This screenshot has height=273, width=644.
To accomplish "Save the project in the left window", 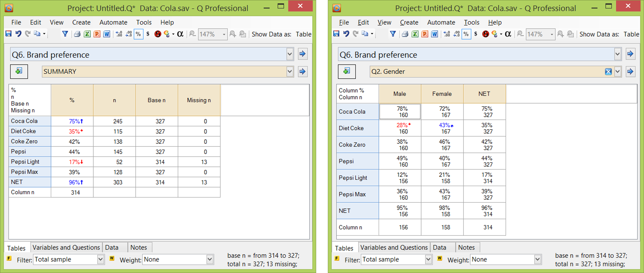I will 8,34.
